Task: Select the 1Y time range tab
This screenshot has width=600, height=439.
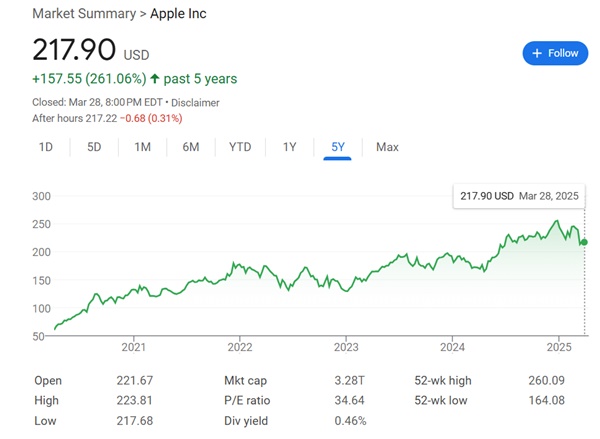Action: 289,147
